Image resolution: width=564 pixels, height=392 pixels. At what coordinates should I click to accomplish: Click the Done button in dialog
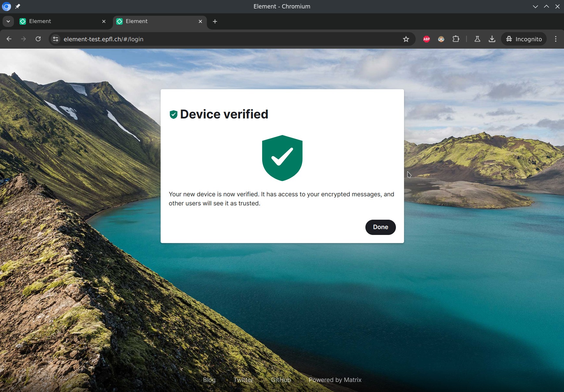click(380, 227)
